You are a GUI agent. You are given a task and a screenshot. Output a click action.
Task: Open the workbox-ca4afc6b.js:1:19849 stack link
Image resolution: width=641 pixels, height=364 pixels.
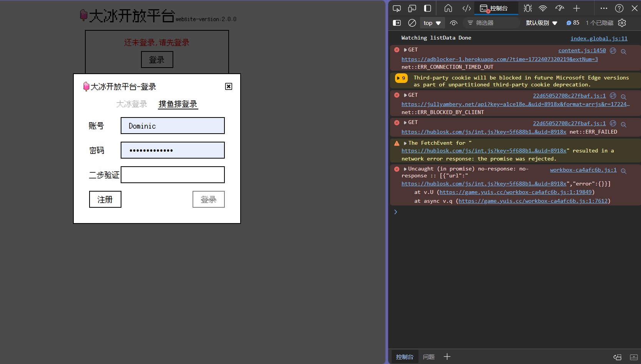pyautogui.click(x=515, y=192)
